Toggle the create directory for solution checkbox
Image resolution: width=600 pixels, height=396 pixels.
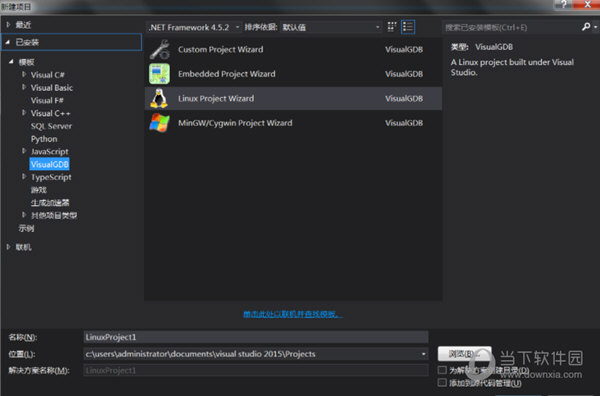tap(442, 370)
